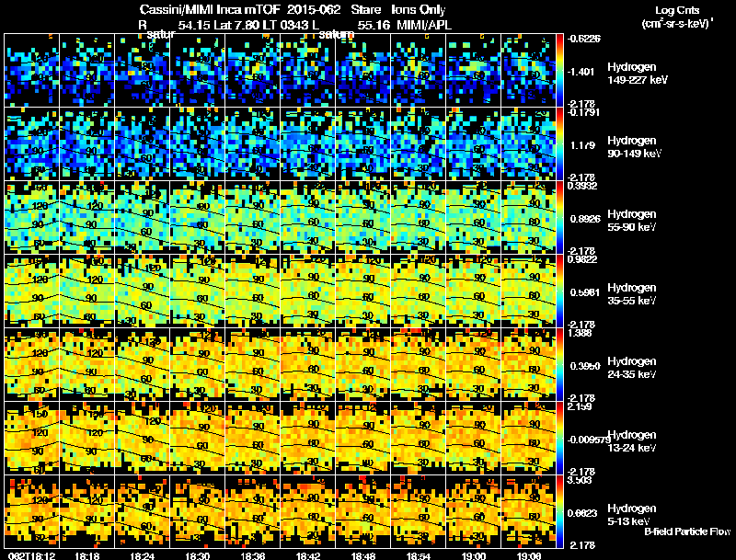Click the '18:36' time axis label
The height and width of the screenshot is (560, 736).
pyautogui.click(x=253, y=555)
